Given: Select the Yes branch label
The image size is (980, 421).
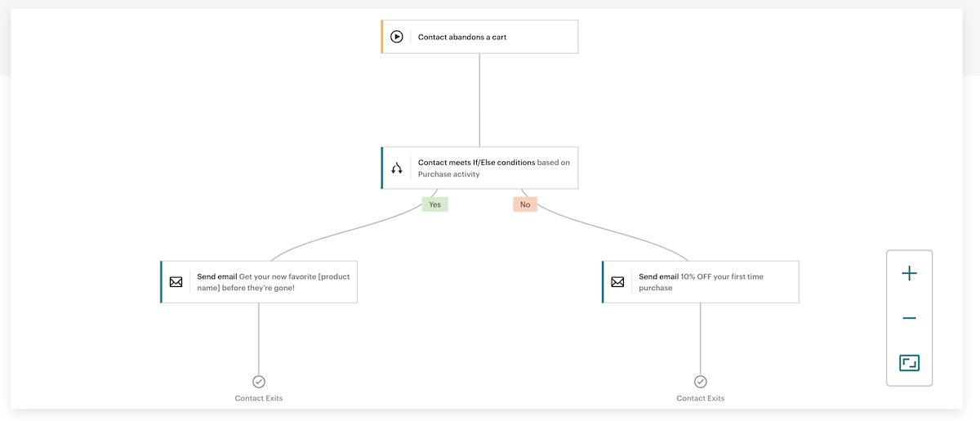Looking at the screenshot, I should 434,204.
